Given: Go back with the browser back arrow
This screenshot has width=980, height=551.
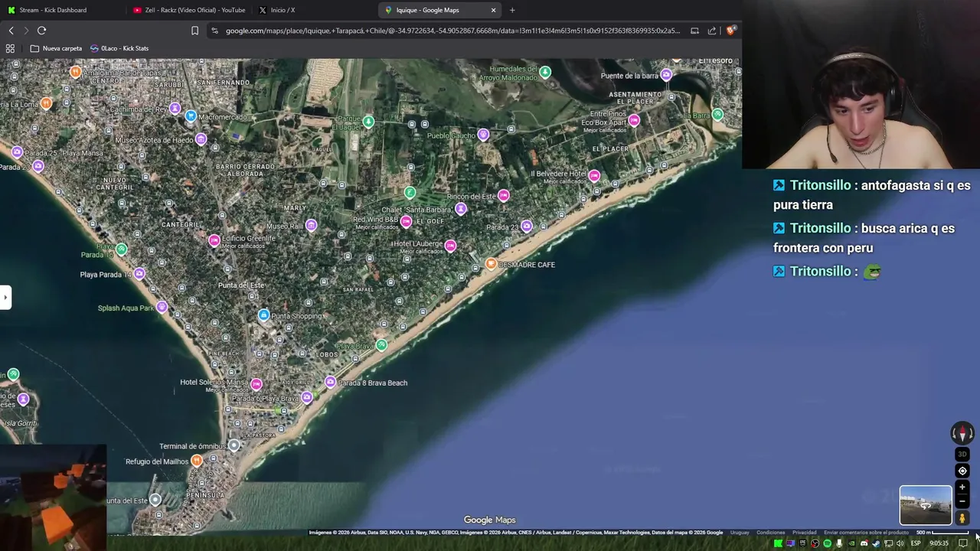Looking at the screenshot, I should [11, 31].
